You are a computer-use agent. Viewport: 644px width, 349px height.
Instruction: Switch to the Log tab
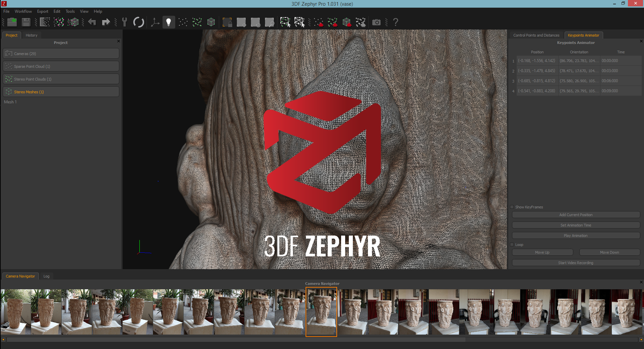(x=46, y=276)
